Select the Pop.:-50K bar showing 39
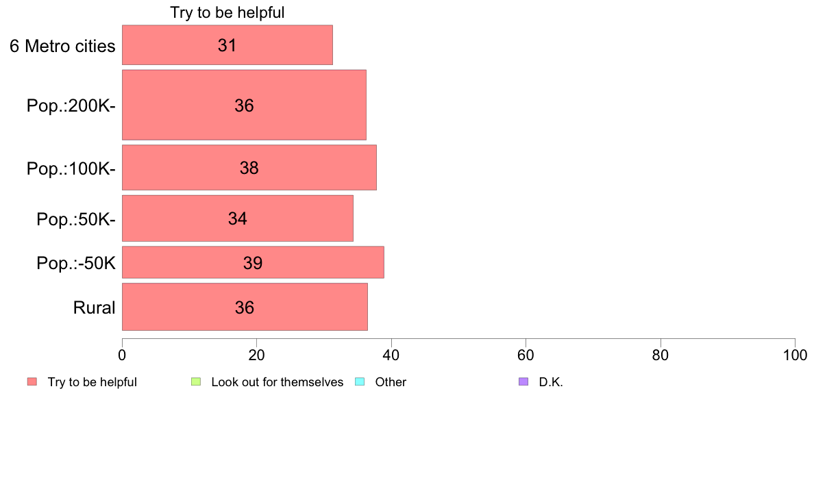Viewport: 814px width, 504px height. pos(253,262)
